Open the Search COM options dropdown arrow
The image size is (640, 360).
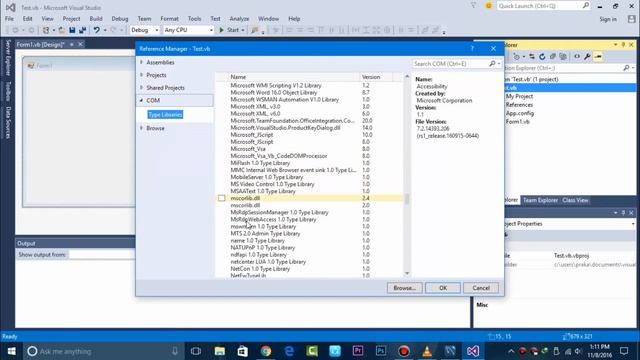pos(499,64)
